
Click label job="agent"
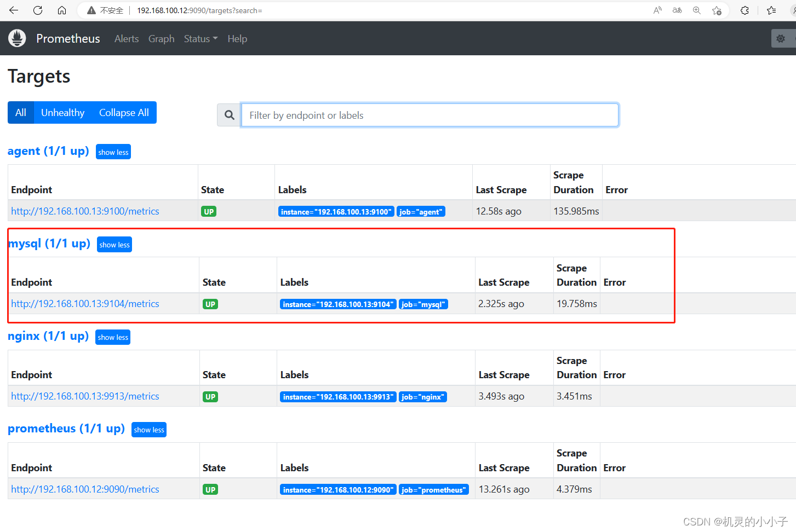[x=421, y=212]
